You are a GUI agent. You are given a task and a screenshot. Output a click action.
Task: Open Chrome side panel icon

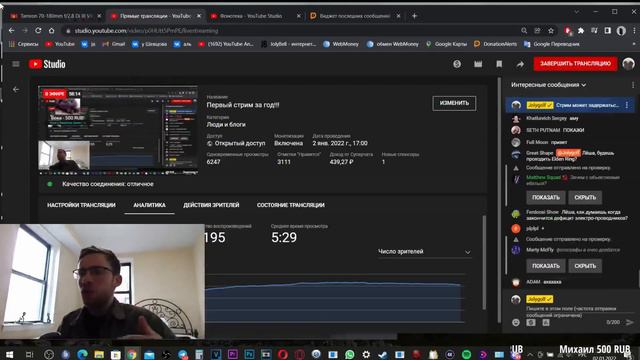tap(608, 31)
